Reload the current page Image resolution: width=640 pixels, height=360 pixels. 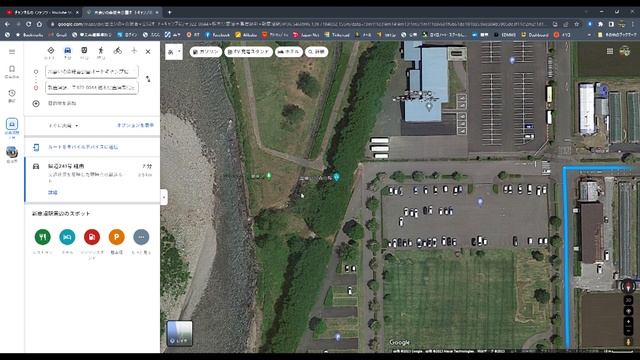28,24
